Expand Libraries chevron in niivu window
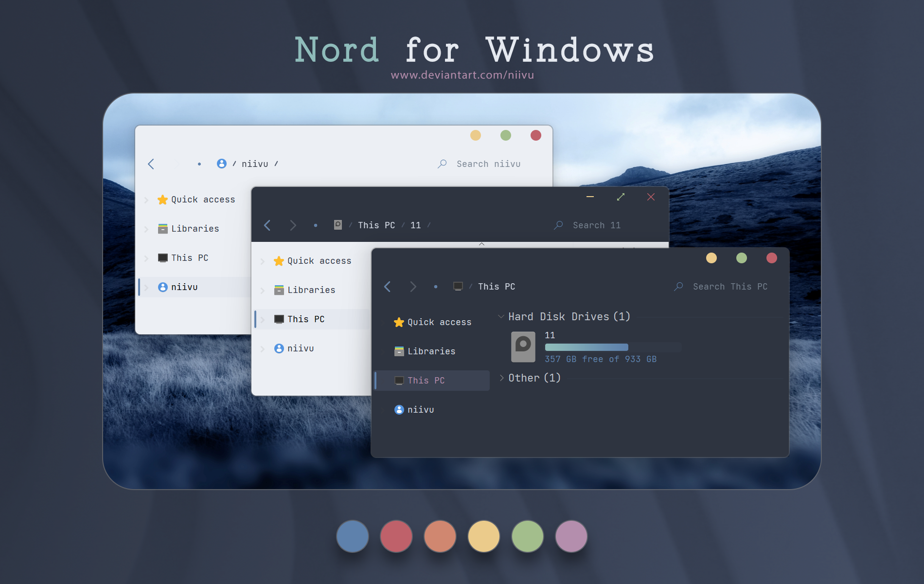924x584 pixels. pos(146,229)
